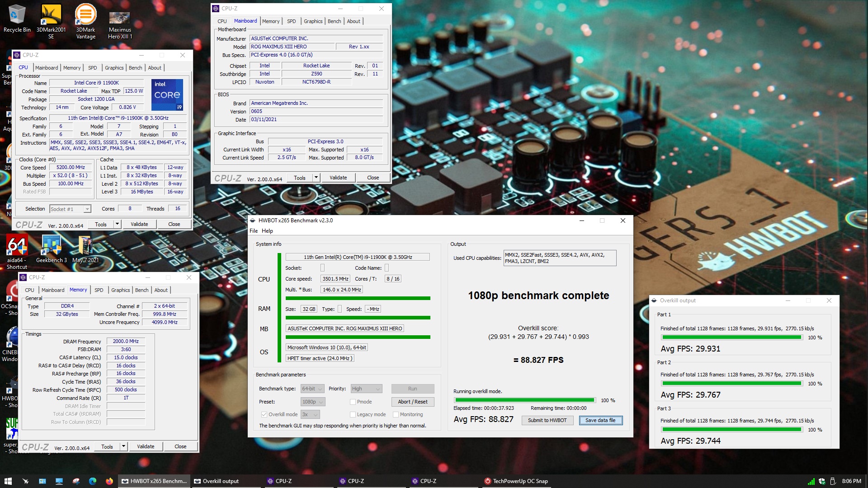Switch to TechPowerUp OC Snap taskbar item

click(x=517, y=481)
